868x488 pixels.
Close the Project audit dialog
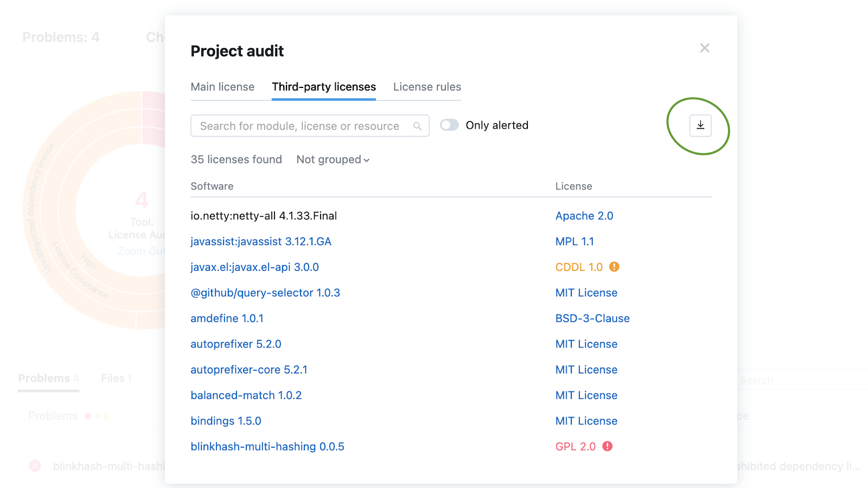click(705, 48)
